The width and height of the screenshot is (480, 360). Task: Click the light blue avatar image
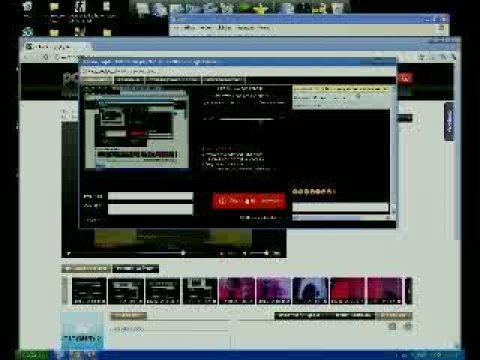(82, 330)
